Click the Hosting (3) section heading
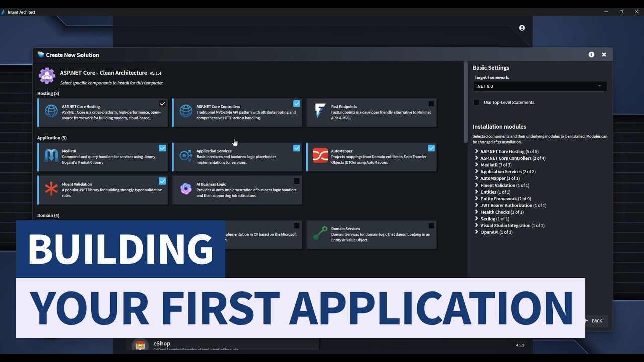 [x=48, y=93]
